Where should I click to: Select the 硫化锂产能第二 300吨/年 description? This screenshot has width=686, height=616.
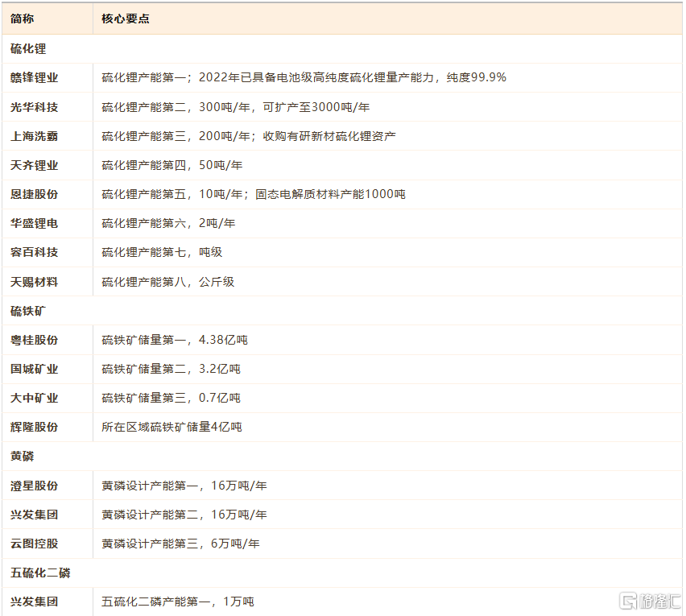coord(235,107)
